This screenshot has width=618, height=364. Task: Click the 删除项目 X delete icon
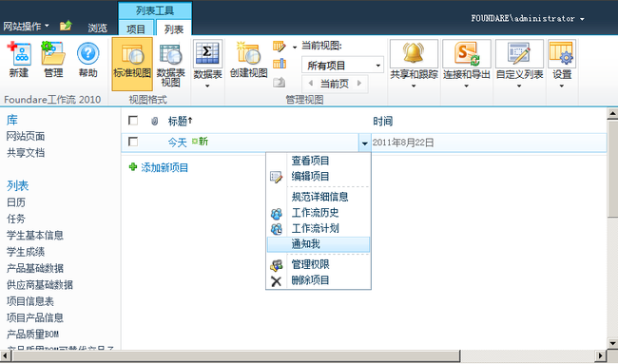coord(277,281)
